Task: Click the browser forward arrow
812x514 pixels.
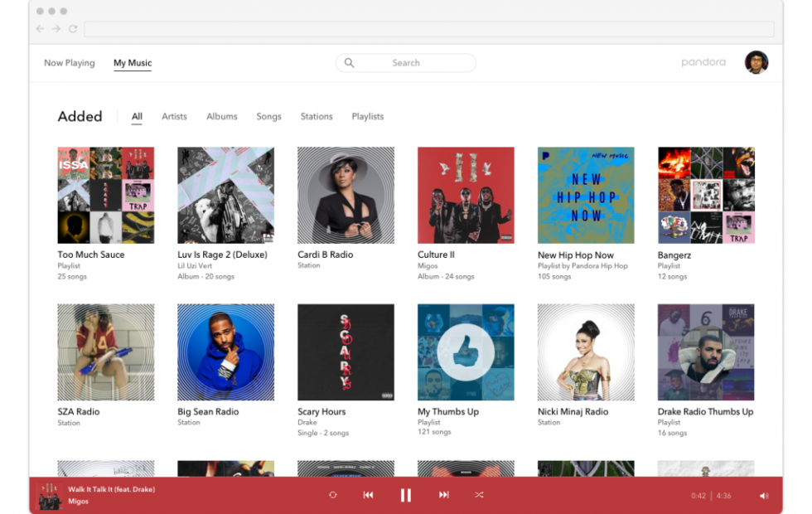Action: tap(56, 29)
